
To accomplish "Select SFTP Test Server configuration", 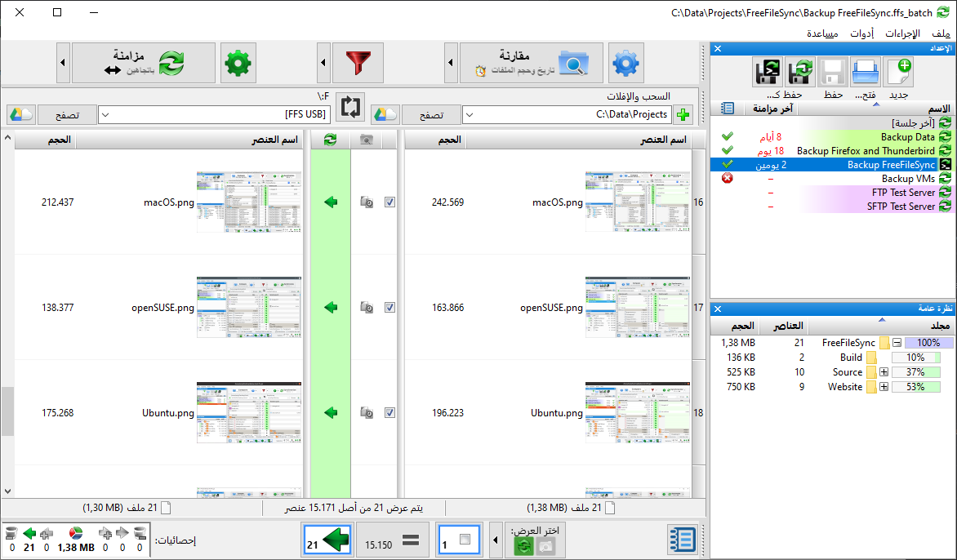I will [x=833, y=207].
